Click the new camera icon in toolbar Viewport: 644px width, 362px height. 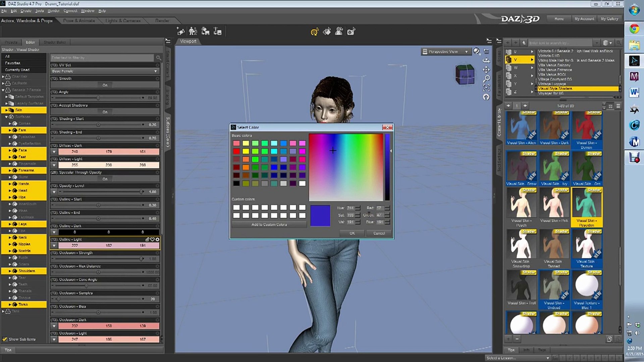tap(351, 32)
